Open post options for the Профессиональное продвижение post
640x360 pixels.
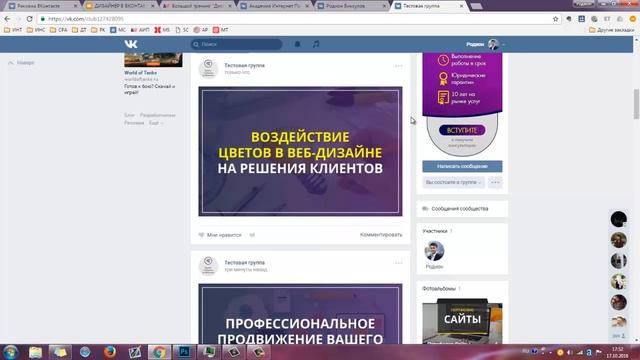(x=398, y=263)
